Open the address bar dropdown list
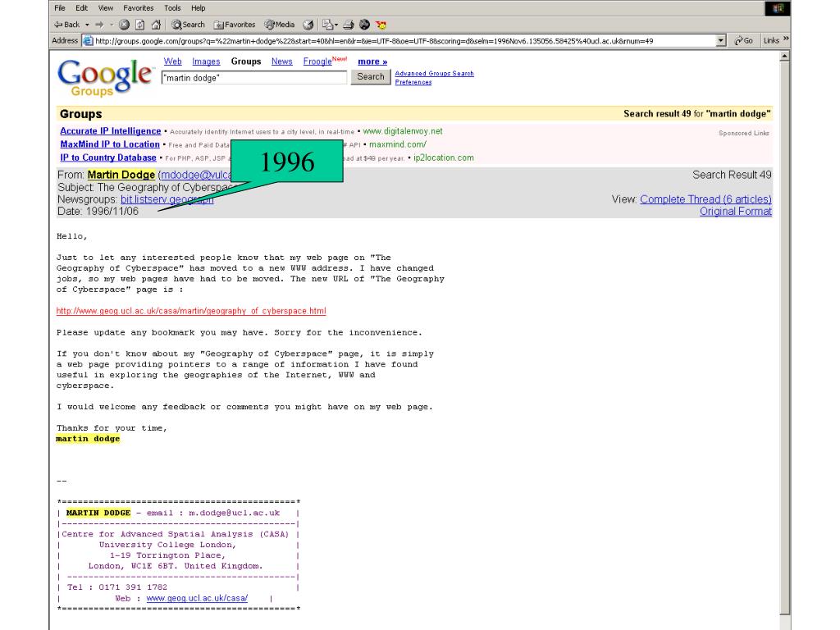840x630 pixels. pos(720,41)
